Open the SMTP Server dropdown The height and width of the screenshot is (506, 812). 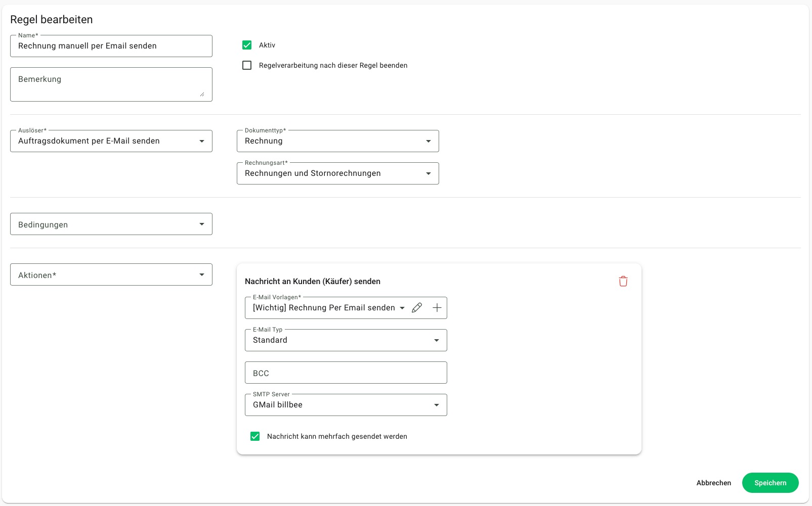click(x=346, y=405)
